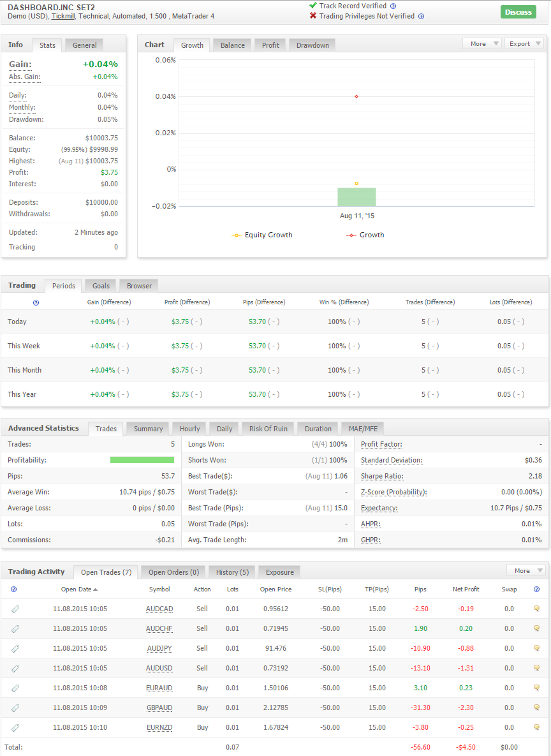This screenshot has height=756, width=551.
Task: Click comment bubble icon in EURNZD row
Action: coord(536,727)
